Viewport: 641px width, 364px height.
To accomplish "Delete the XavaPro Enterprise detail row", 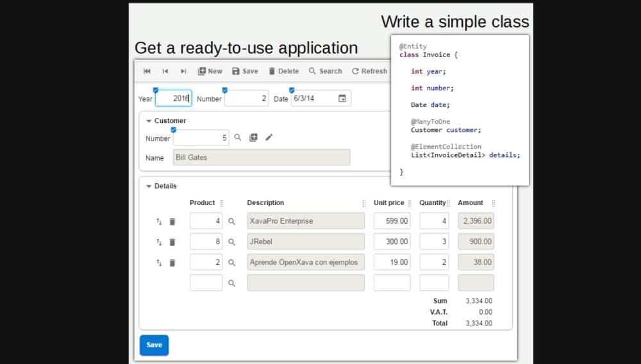I will [172, 222].
